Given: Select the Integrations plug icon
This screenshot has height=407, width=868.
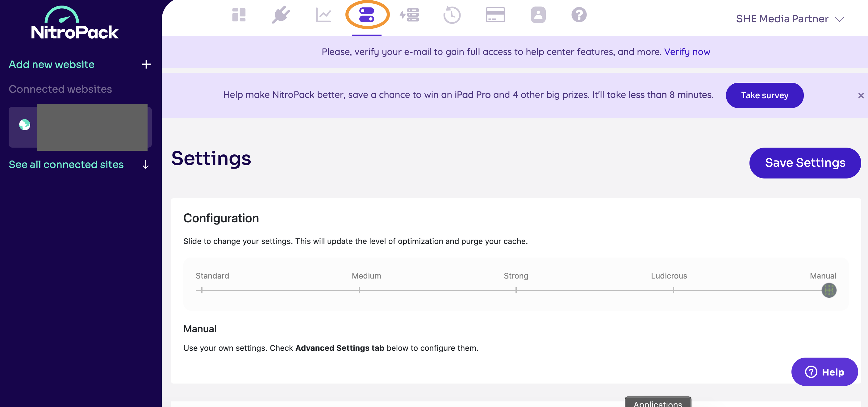Looking at the screenshot, I should click(x=281, y=15).
